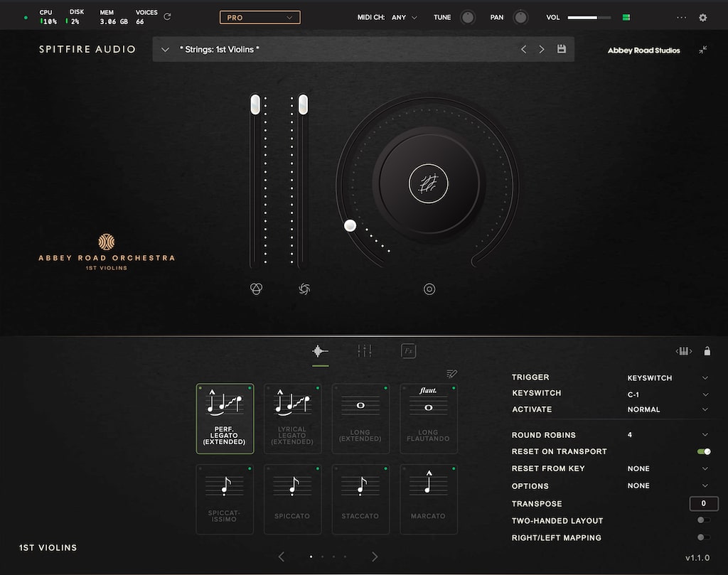Image resolution: width=728 pixels, height=575 pixels.
Task: Toggle Reset On Transport switch
Action: 704,451
